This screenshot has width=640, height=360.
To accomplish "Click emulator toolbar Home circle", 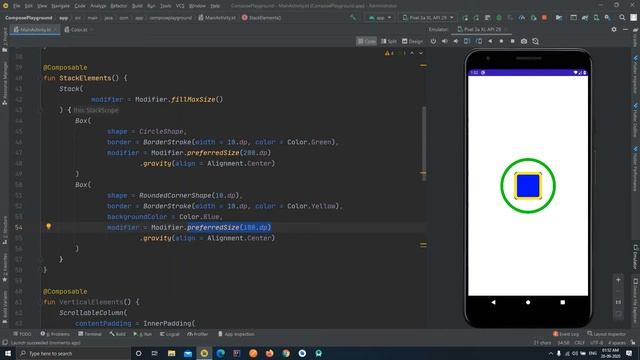I will click(x=501, y=41).
